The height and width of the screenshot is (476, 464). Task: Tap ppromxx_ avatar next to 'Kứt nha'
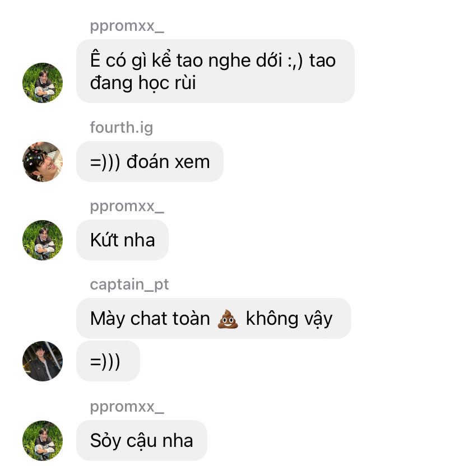point(43,240)
